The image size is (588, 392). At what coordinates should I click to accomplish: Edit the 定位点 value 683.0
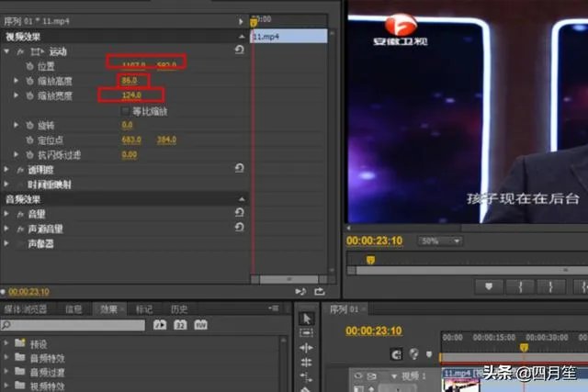pyautogui.click(x=131, y=140)
